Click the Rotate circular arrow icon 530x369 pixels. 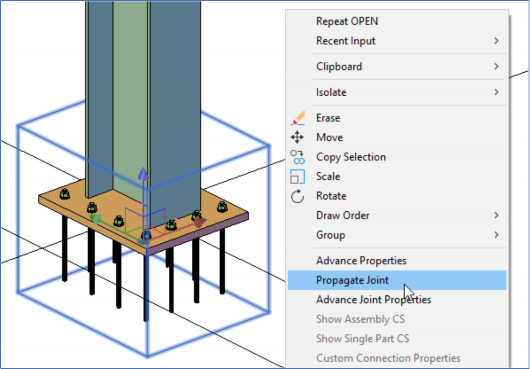[297, 196]
